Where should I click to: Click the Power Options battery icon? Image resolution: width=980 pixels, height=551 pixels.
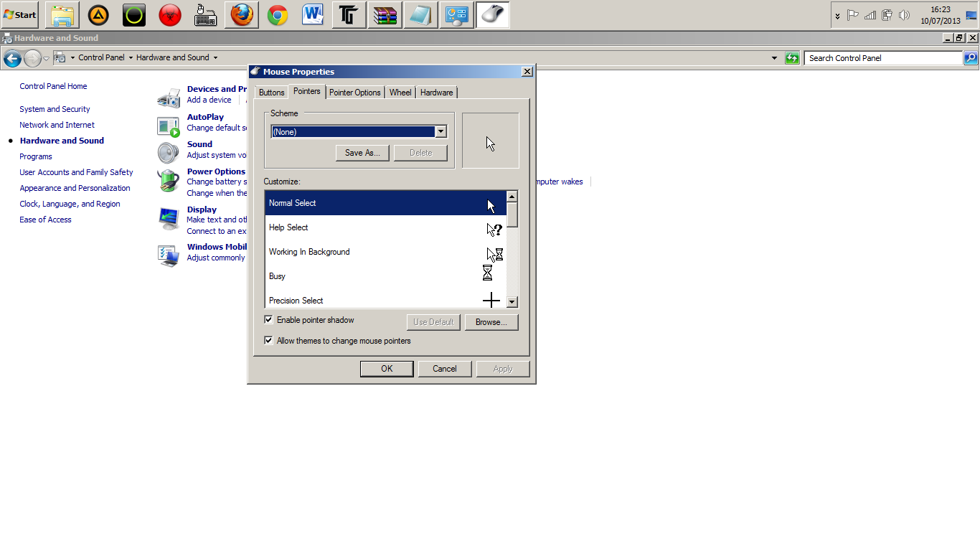pos(169,181)
